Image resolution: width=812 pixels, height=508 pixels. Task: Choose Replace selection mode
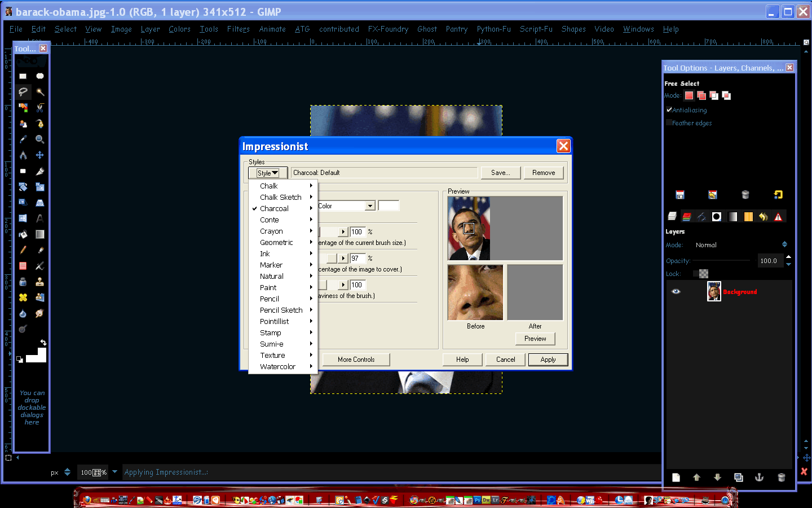click(689, 95)
